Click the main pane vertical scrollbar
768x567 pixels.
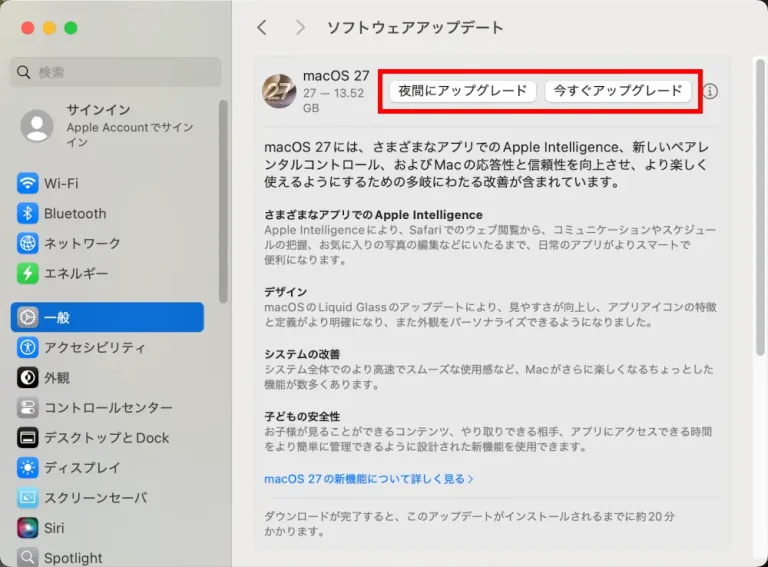tap(760, 207)
